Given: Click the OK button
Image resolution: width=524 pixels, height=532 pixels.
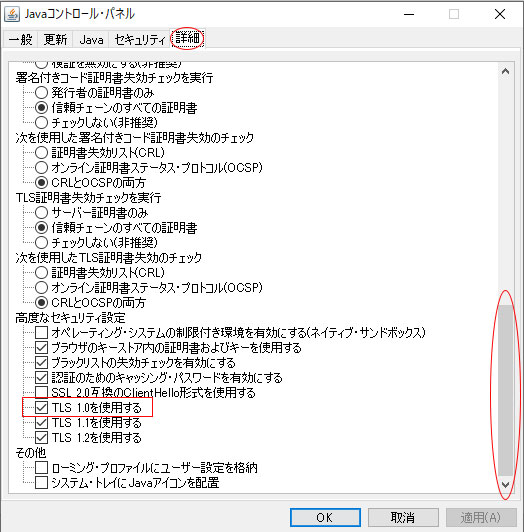Looking at the screenshot, I should tap(325, 517).
